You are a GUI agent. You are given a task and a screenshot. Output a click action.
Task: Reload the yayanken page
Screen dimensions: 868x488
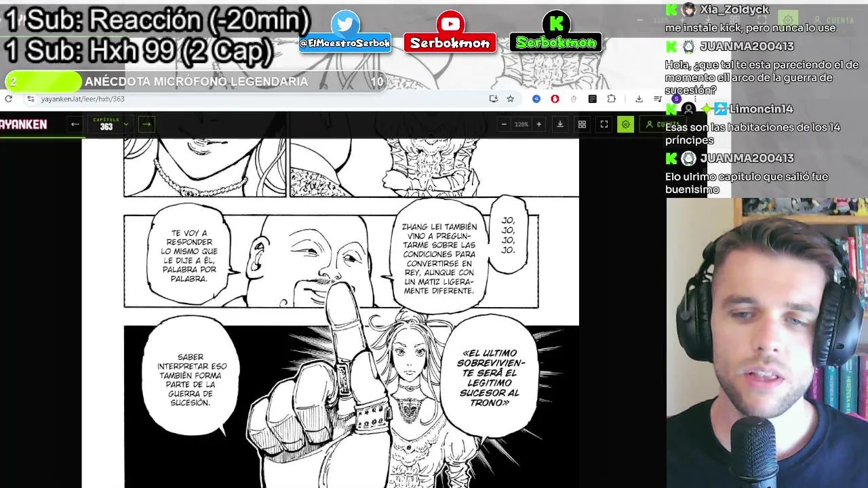click(x=8, y=99)
